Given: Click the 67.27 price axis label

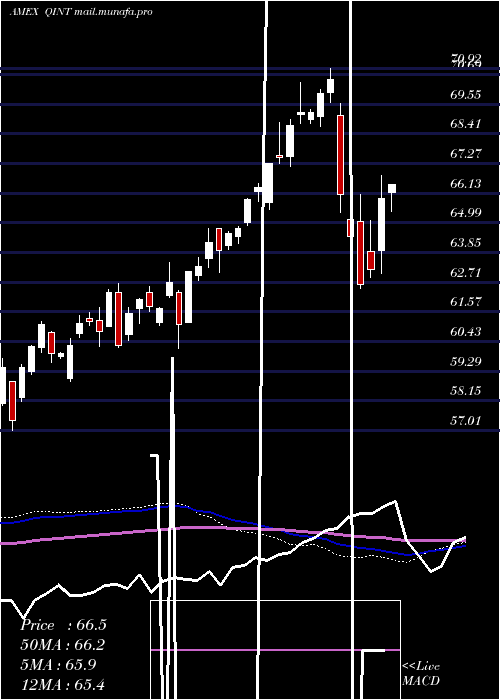Looking at the screenshot, I should pyautogui.click(x=466, y=154).
